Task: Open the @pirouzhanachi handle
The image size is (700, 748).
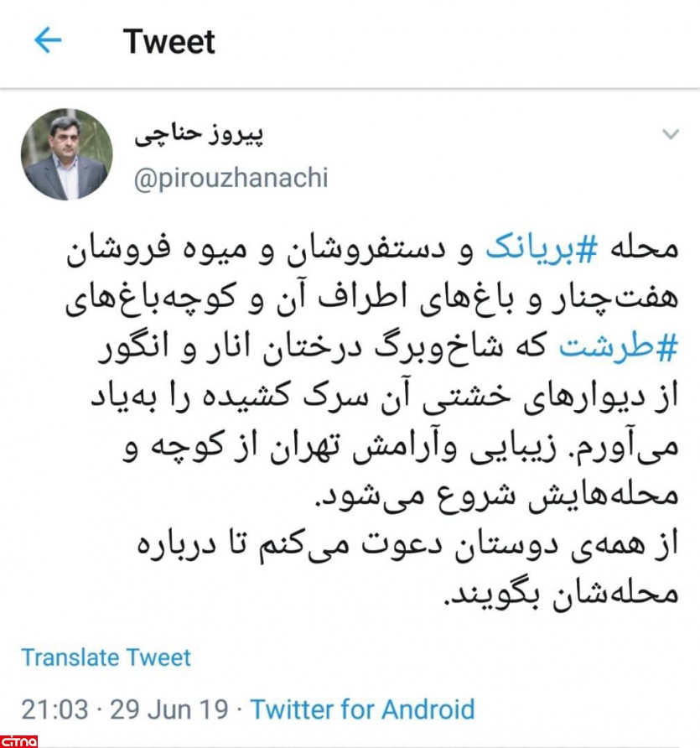Action: coord(231,178)
